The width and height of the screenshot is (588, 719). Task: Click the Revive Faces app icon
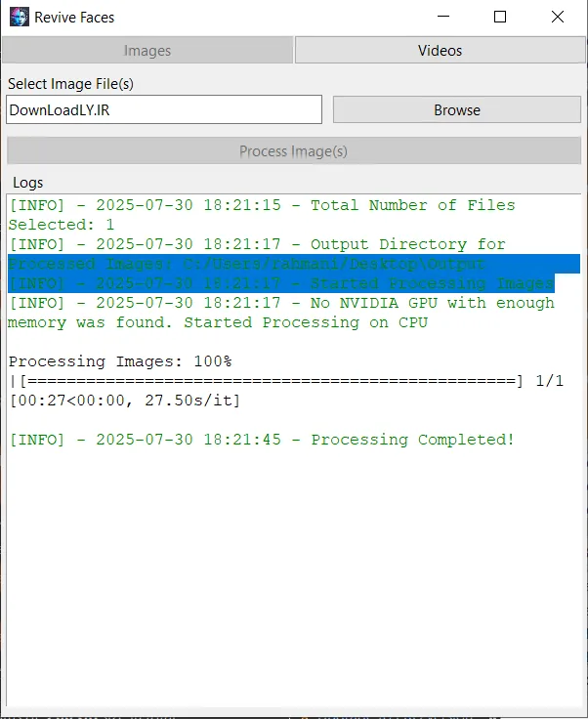[x=20, y=17]
